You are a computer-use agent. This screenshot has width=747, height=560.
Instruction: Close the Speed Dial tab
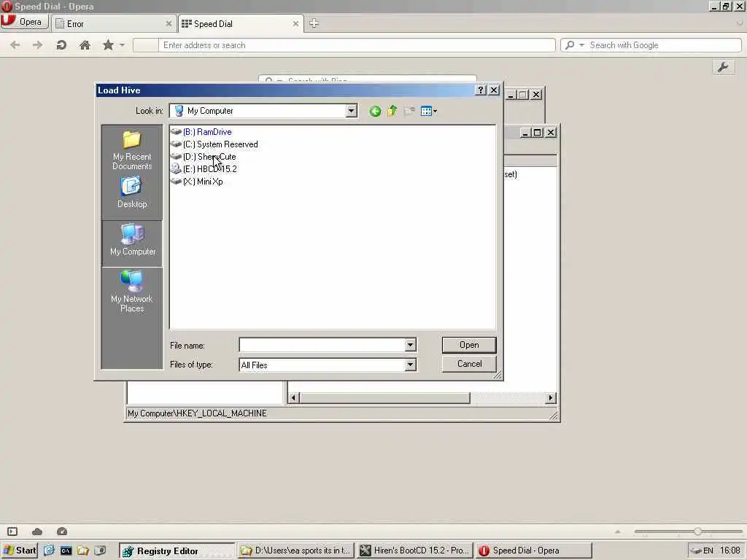296,23
